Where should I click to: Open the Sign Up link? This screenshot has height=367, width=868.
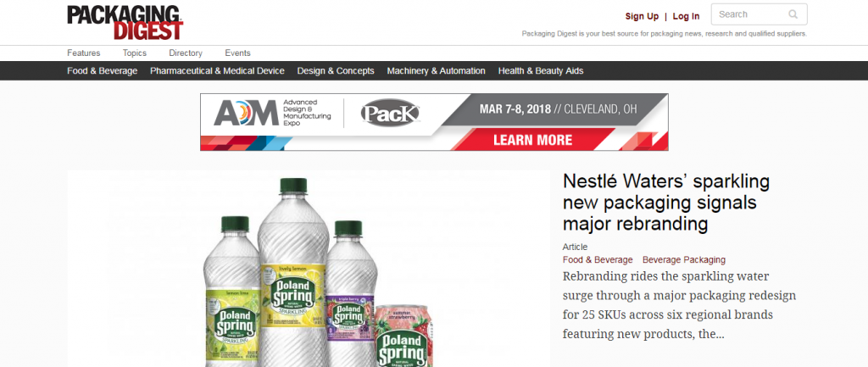(x=642, y=16)
